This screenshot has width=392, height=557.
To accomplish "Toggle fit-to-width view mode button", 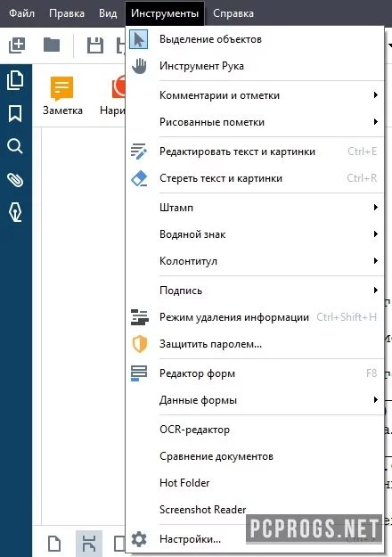I will click(x=89, y=544).
